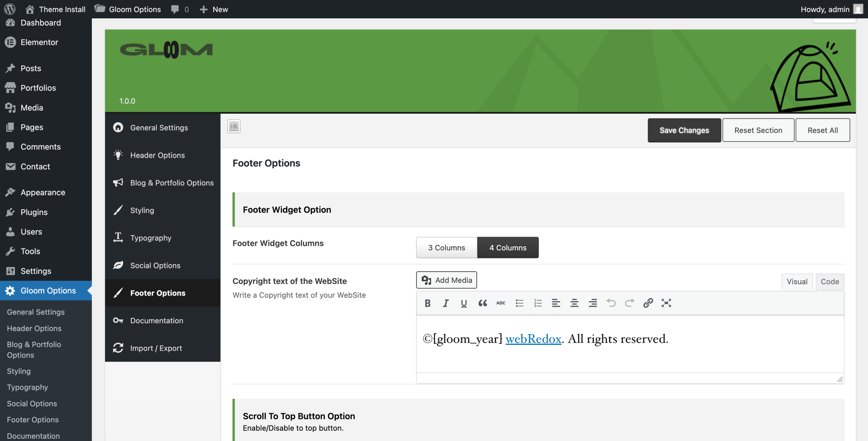Click the Reset Section button
Screen dimensions: 868x441
pos(758,130)
